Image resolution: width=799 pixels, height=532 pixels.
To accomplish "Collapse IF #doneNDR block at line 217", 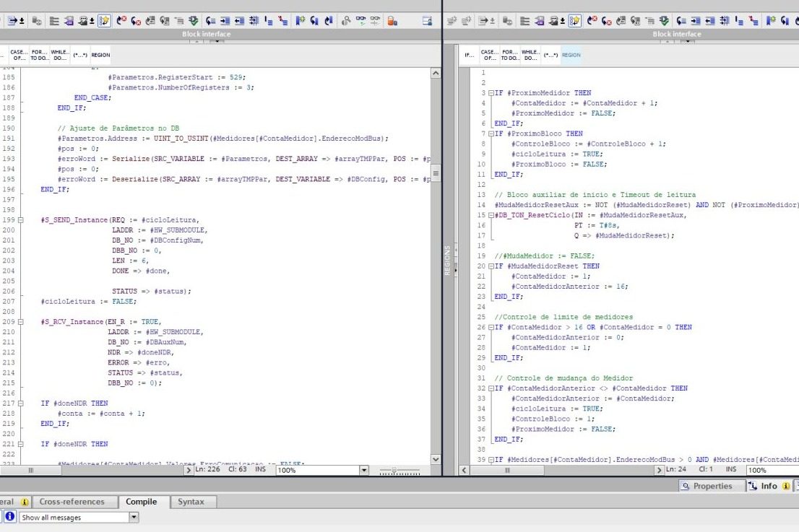I will pyautogui.click(x=21, y=404).
